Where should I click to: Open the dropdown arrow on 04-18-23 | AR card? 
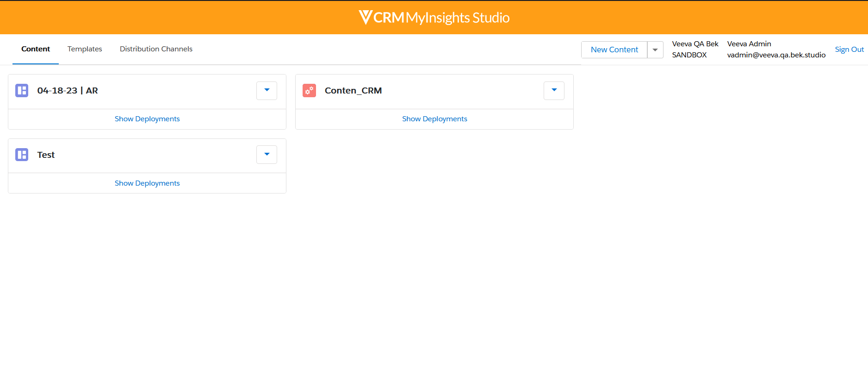[267, 90]
